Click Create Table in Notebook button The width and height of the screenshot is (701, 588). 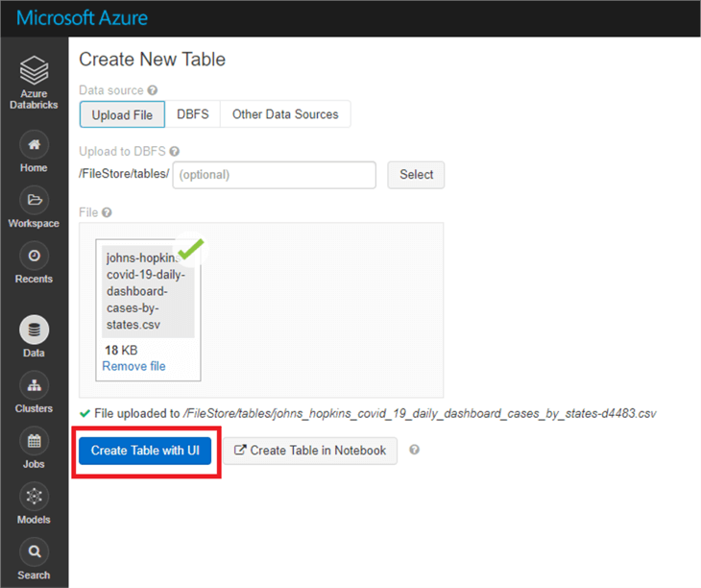click(310, 451)
